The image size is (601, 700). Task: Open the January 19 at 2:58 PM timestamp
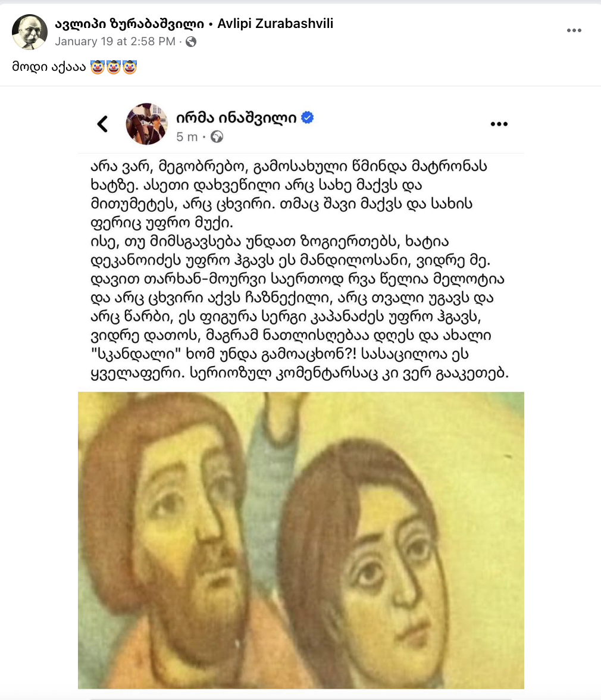(x=115, y=42)
